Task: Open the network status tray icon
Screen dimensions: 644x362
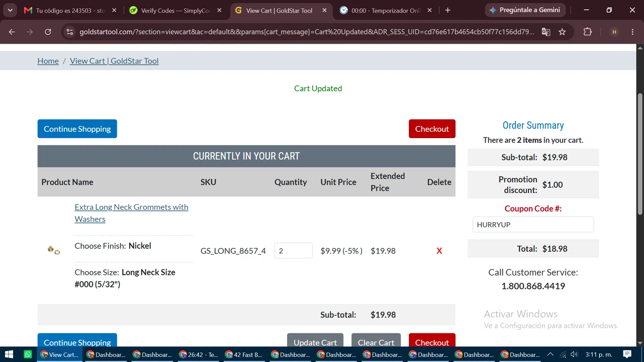Action: coord(563,354)
